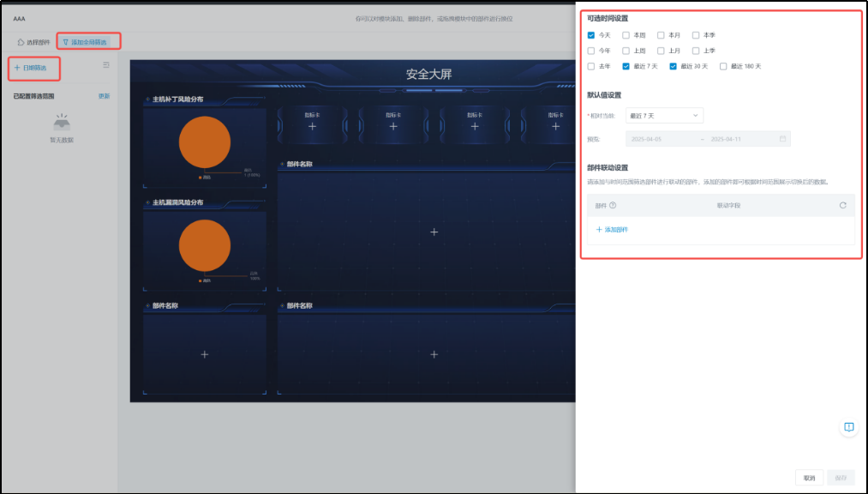Click the help icon next to 部件
868x494 pixels.
613,205
